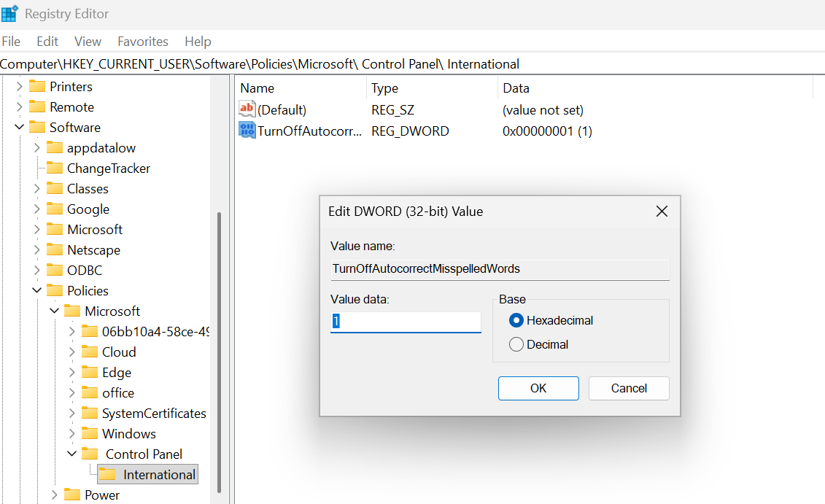
Task: Click the Registry Editor app icon
Action: point(9,13)
